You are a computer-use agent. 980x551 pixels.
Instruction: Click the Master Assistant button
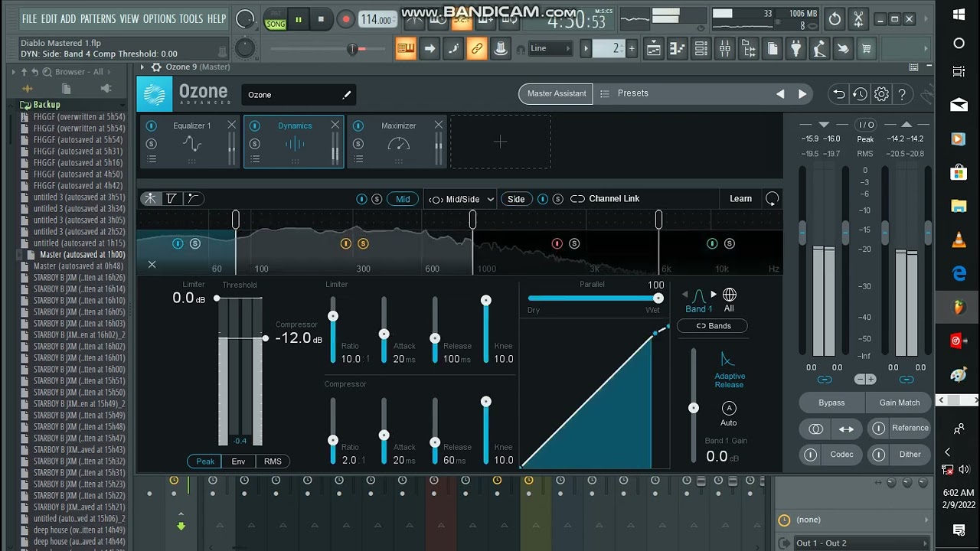click(x=557, y=93)
